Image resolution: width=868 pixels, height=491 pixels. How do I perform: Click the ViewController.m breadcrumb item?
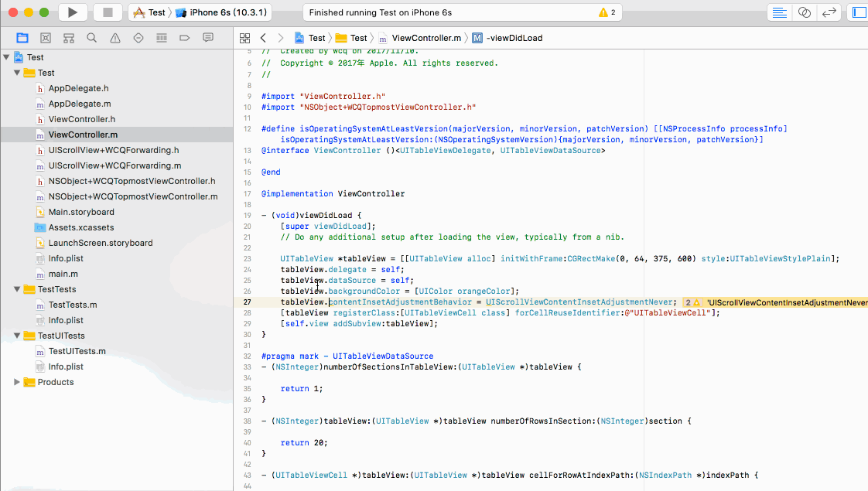pyautogui.click(x=426, y=38)
